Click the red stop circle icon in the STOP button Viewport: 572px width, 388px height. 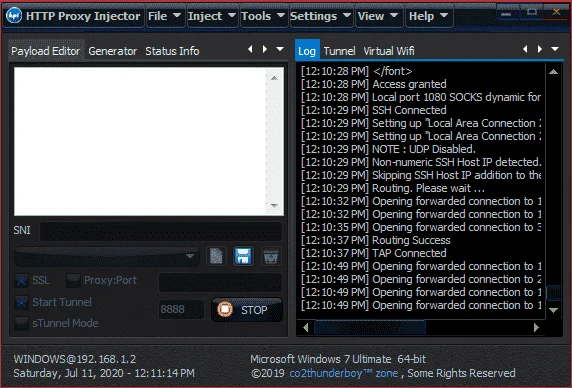[x=225, y=309]
